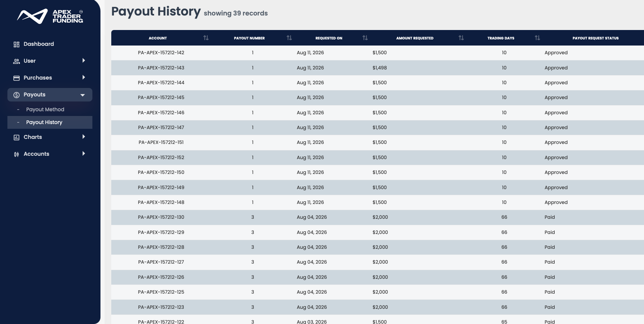Expand the Accounts submenu arrow

(x=84, y=154)
